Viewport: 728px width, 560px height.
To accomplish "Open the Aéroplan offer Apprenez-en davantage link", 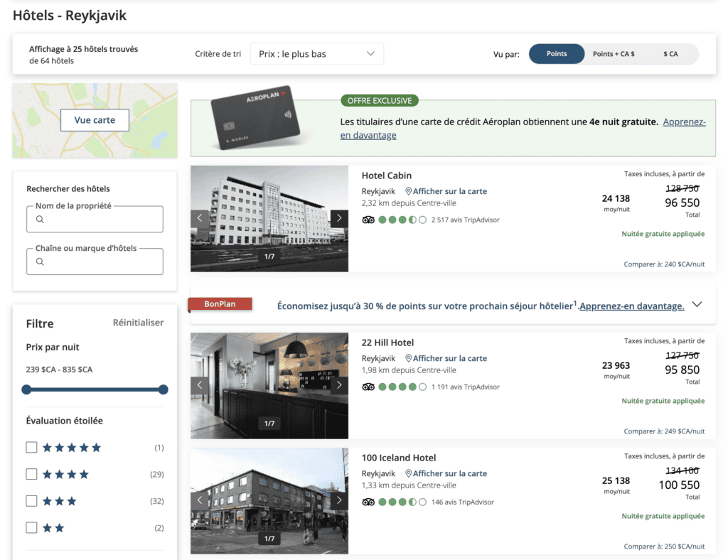I will click(x=684, y=122).
